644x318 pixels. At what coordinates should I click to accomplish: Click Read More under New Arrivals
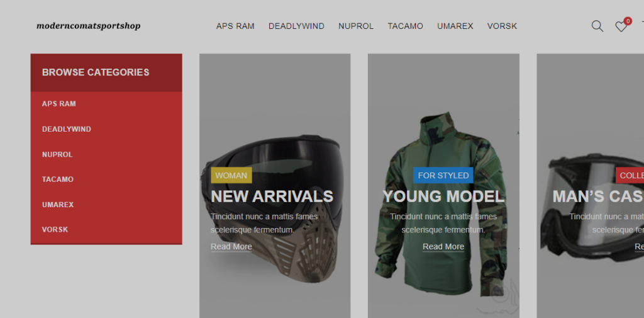pos(231,247)
